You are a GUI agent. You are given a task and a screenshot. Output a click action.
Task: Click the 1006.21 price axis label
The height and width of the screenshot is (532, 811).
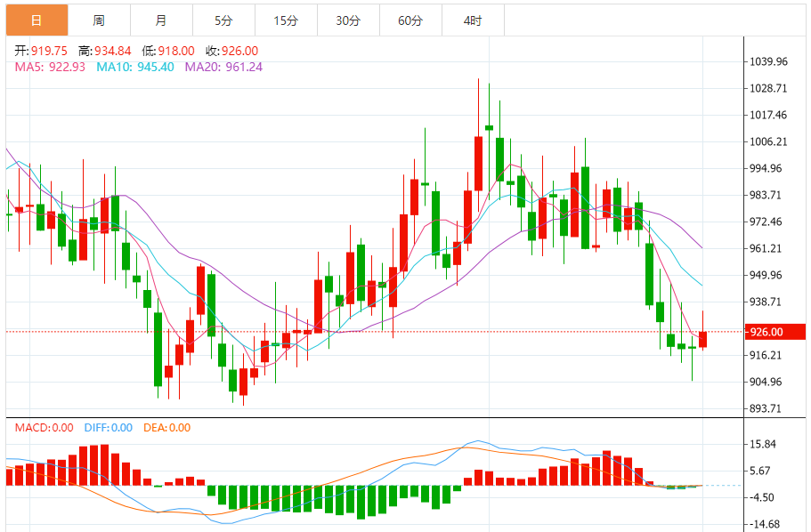pyautogui.click(x=768, y=141)
